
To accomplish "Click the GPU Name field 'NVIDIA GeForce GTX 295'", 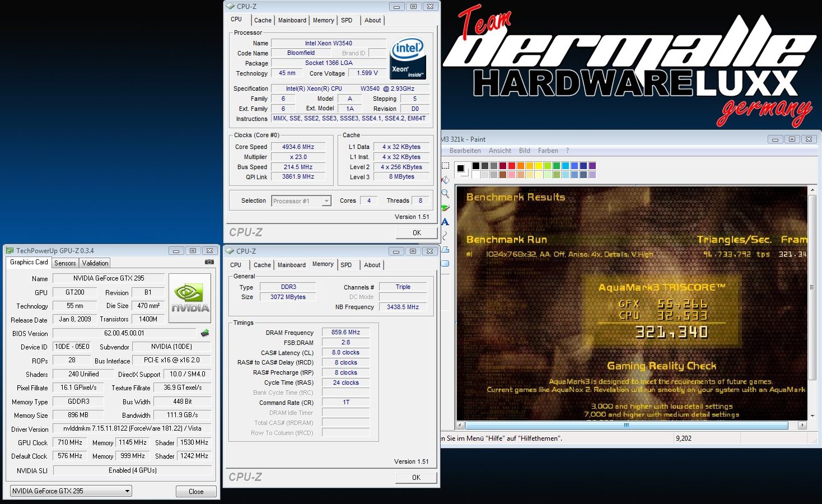I will (x=109, y=278).
